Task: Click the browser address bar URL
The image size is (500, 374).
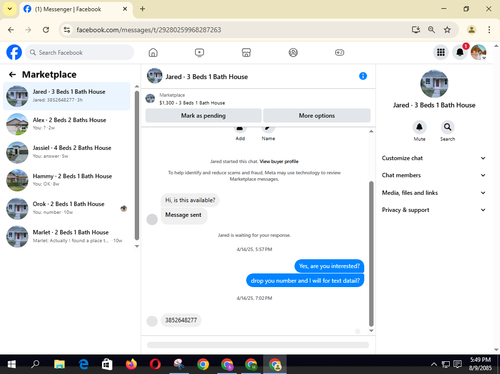Action: (149, 30)
